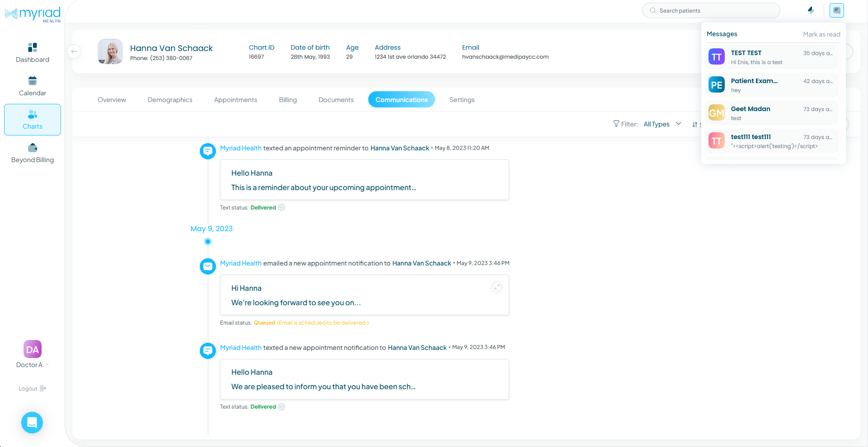Viewport: 868px width, 447px height.
Task: Open the Charts section in sidebar
Action: tap(32, 119)
